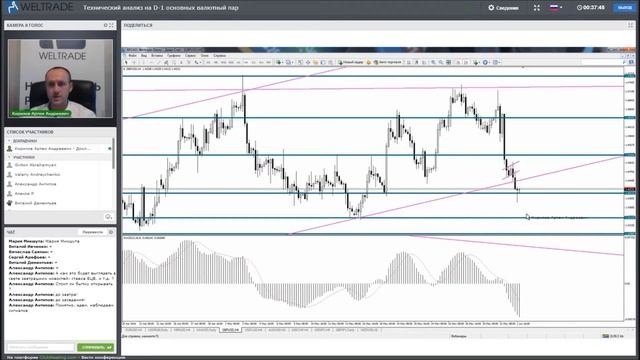Open the Графики menu in MetaTrader
This screenshot has width=640, height=360.
[174, 56]
